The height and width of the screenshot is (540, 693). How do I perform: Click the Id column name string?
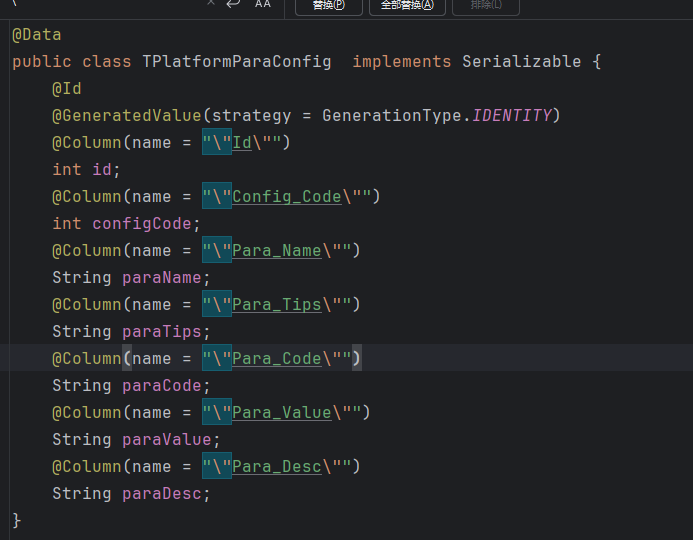242,143
